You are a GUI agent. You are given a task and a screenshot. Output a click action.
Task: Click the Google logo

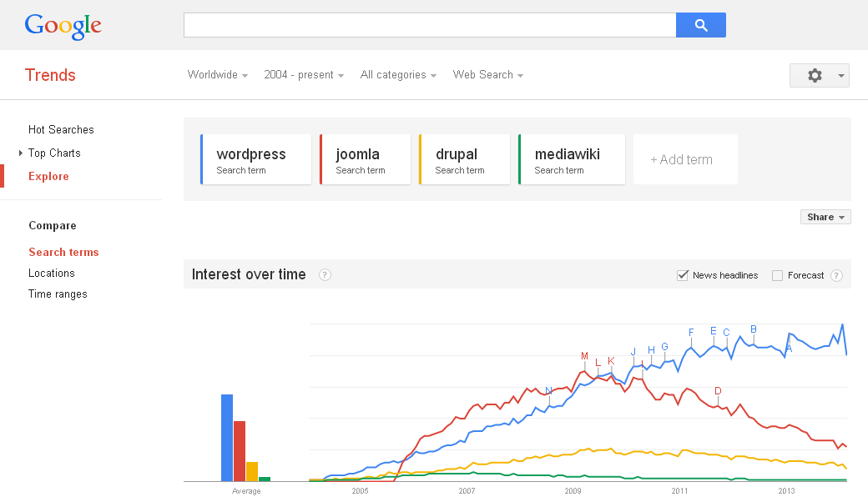tap(63, 26)
